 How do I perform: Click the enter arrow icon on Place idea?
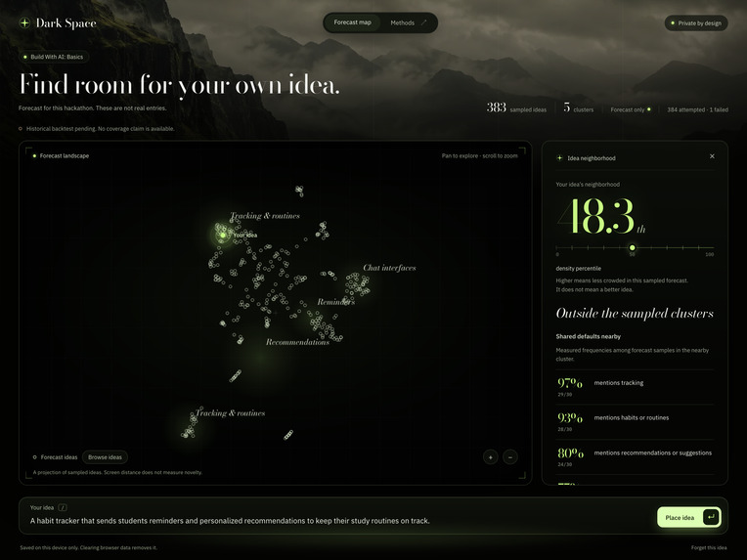coord(711,517)
